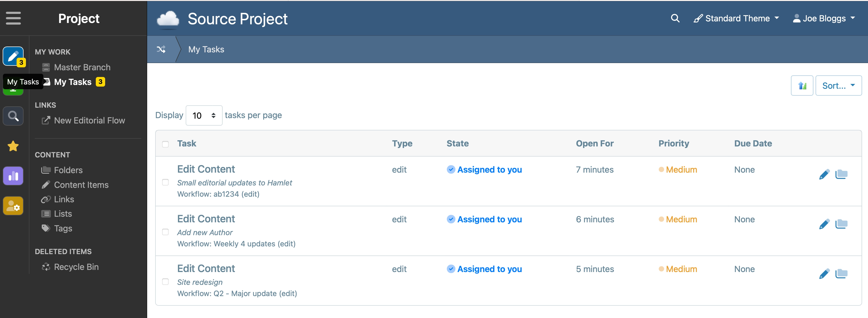Click the shuffle icon in breadcrumb bar

[161, 49]
